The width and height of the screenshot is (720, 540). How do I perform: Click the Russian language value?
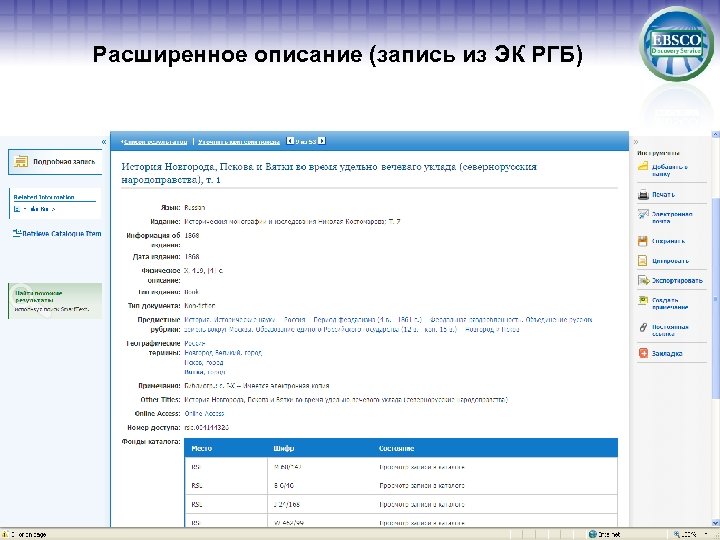[x=195, y=208]
